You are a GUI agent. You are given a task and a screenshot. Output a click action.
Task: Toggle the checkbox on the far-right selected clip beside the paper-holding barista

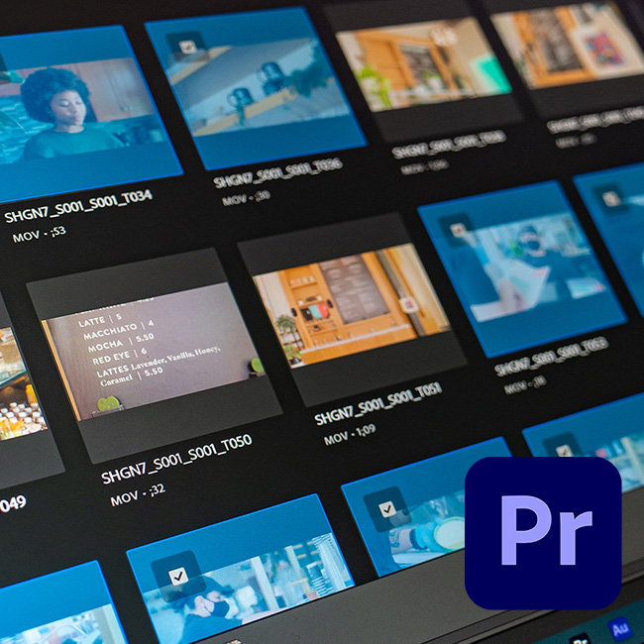click(611, 199)
